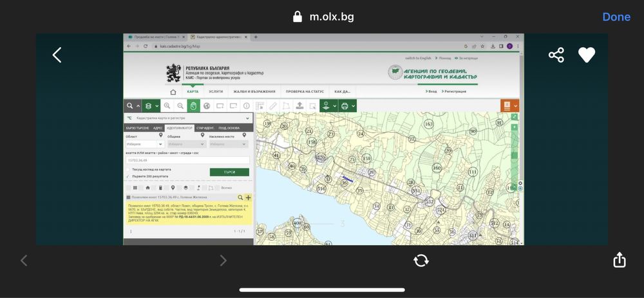
Task: Open the Област dropdown
Action: pyautogui.click(x=144, y=144)
